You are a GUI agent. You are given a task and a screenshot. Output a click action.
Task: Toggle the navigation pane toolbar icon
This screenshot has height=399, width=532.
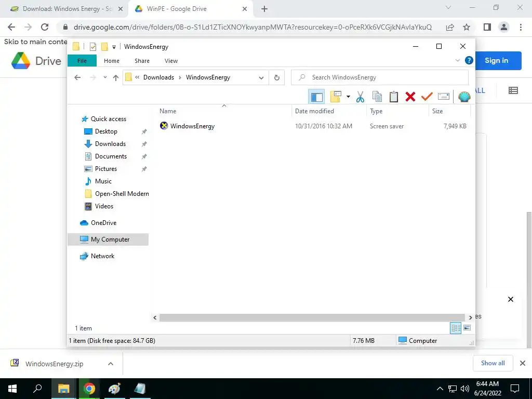point(316,97)
